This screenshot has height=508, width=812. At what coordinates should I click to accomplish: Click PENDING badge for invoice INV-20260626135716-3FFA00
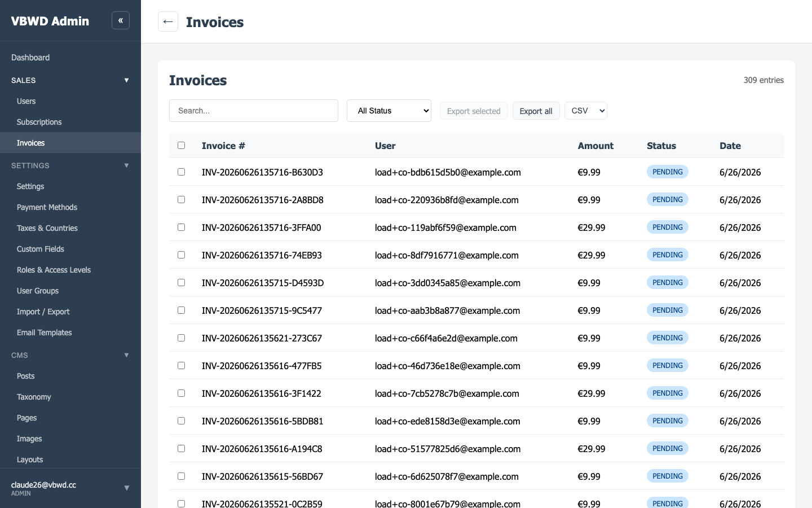click(668, 227)
